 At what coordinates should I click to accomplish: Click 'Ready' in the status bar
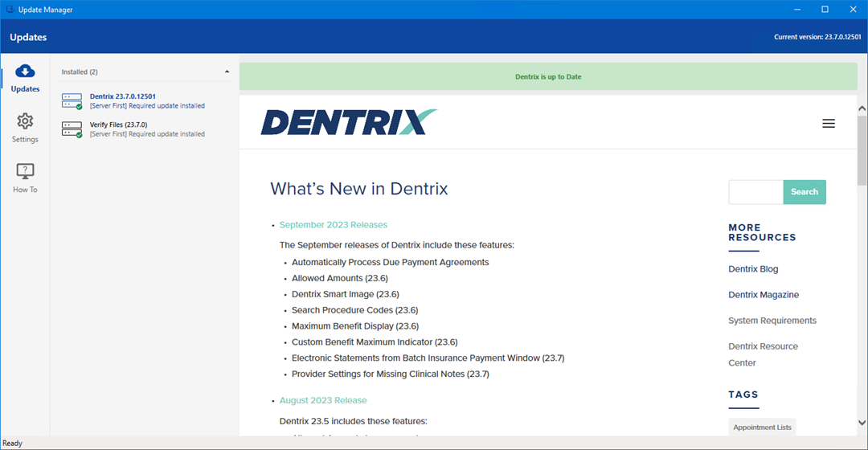coord(12,444)
